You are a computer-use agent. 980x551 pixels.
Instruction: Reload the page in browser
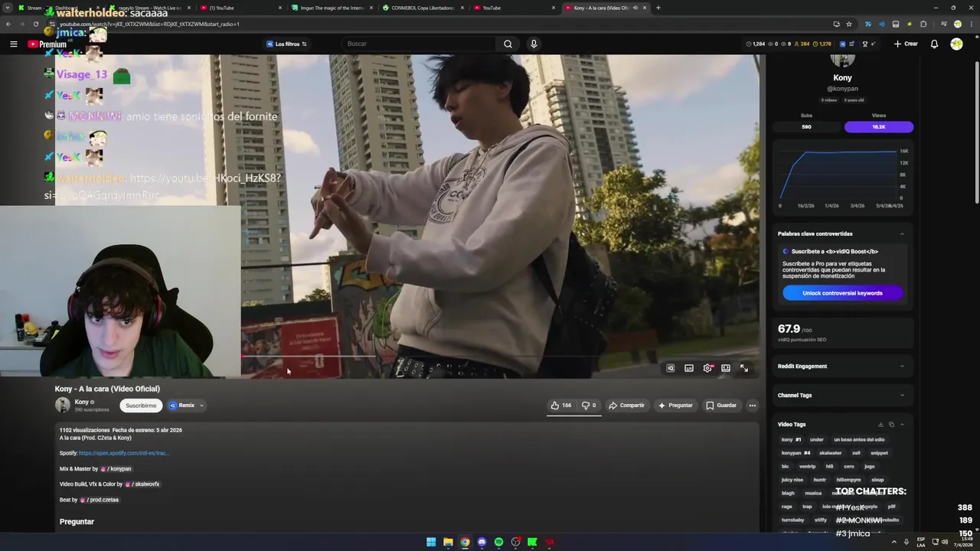coord(35,24)
